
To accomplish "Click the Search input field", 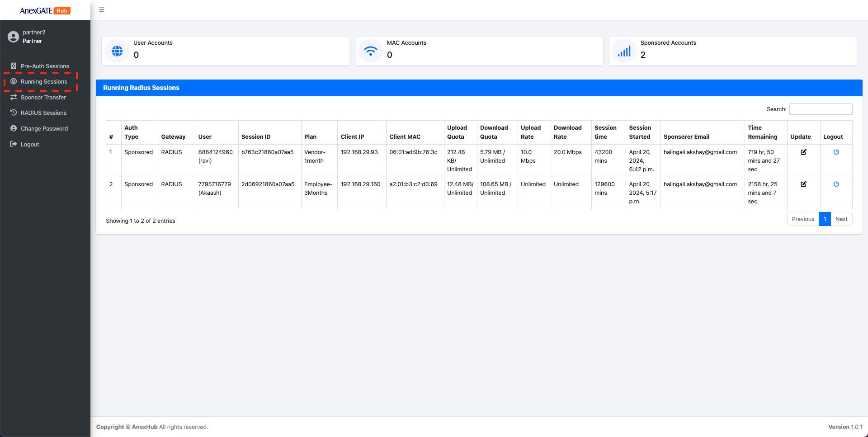I will (821, 109).
